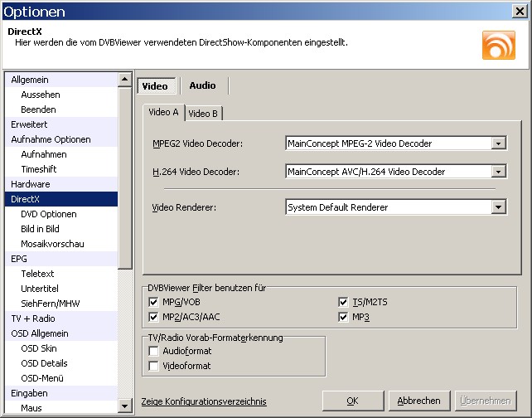This screenshot has width=532, height=418.
Task: Enable Audioformat pre-detection checkbox
Action: (x=153, y=351)
